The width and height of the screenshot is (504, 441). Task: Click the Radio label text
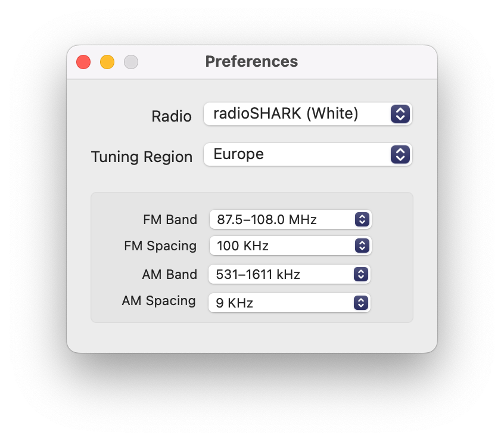pos(172,116)
